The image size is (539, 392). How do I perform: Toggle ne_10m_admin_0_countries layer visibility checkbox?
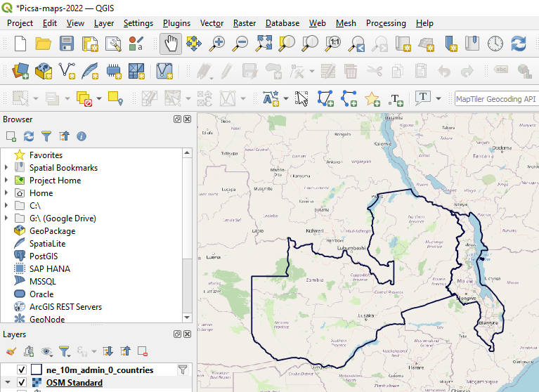21,370
